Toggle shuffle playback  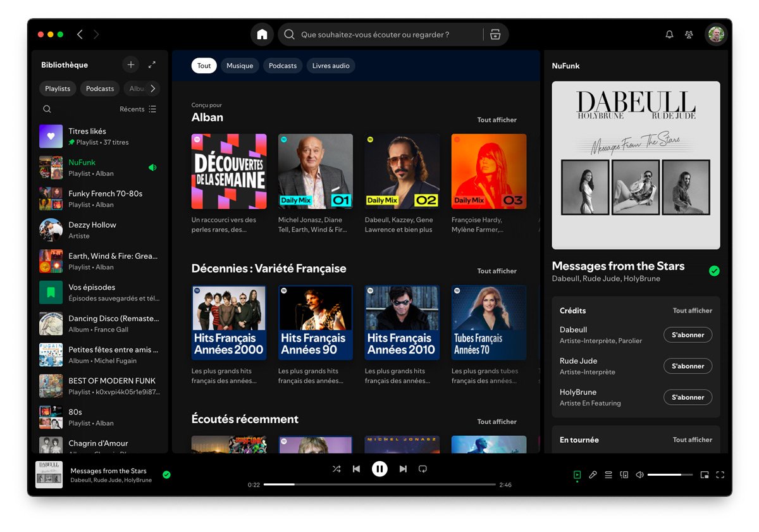pyautogui.click(x=336, y=469)
